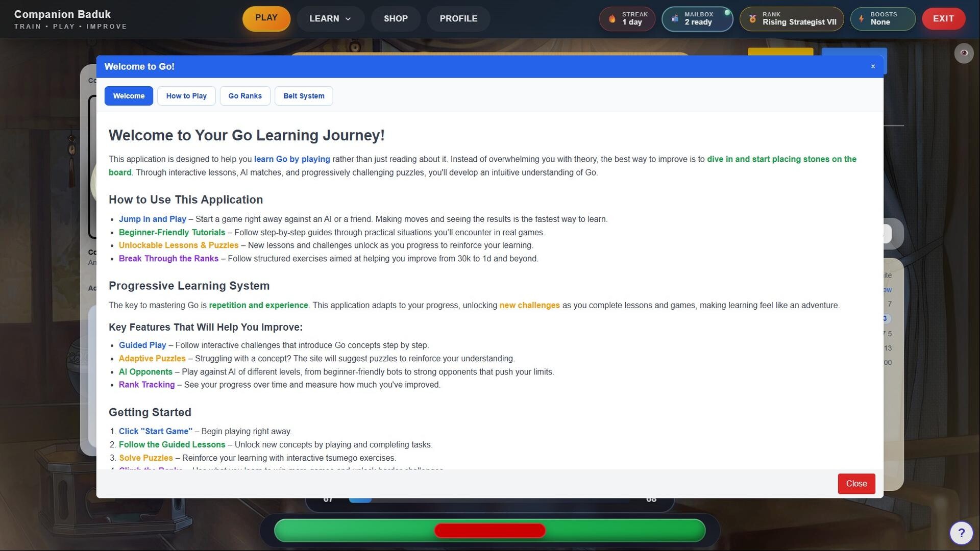
Task: Click the 'Adaptive Puzzles' feature text
Action: tap(152, 359)
